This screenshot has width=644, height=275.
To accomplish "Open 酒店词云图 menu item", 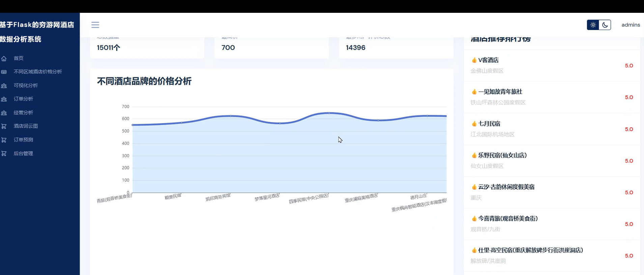I will pyautogui.click(x=26, y=126).
